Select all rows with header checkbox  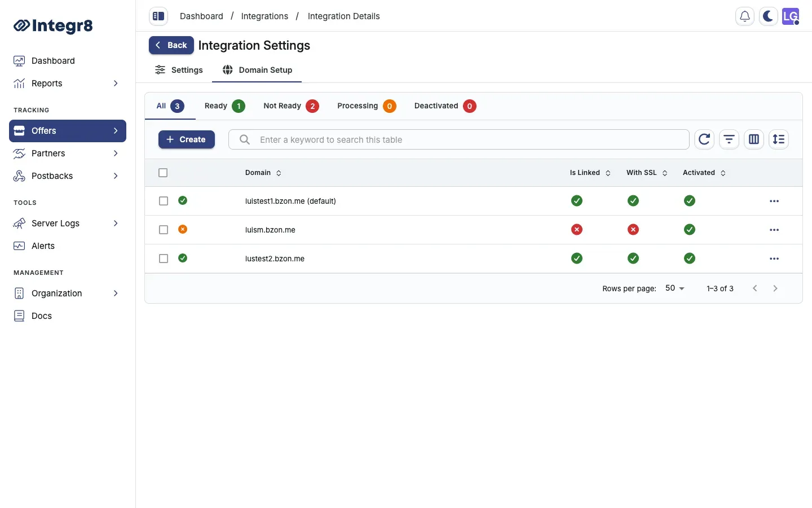point(163,173)
